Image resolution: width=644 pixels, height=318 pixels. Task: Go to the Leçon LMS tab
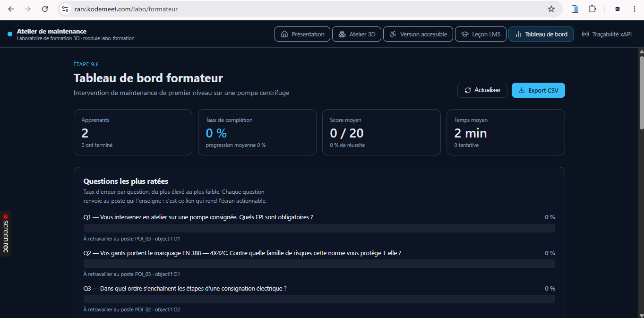tap(481, 34)
